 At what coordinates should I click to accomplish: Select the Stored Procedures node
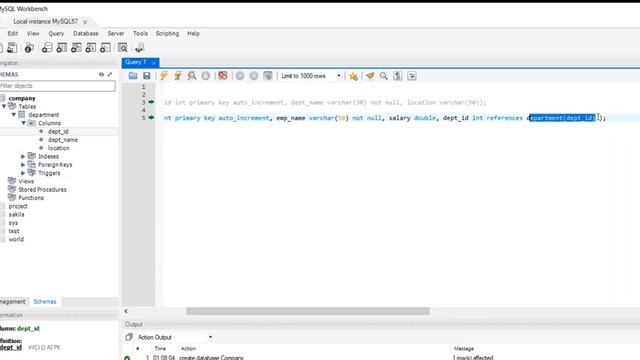click(42, 190)
